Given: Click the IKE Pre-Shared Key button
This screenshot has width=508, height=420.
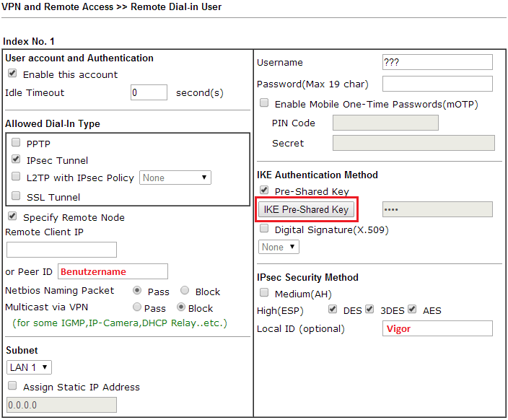Looking at the screenshot, I should (306, 209).
